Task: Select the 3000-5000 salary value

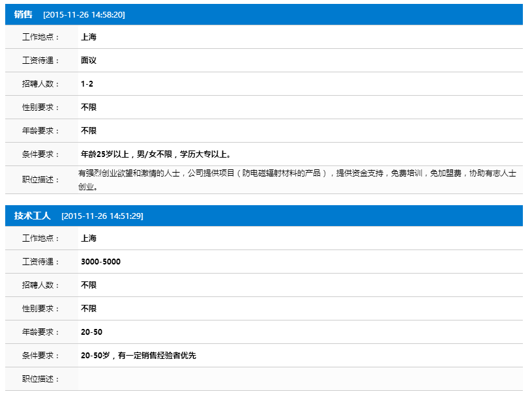Action: coord(100,262)
